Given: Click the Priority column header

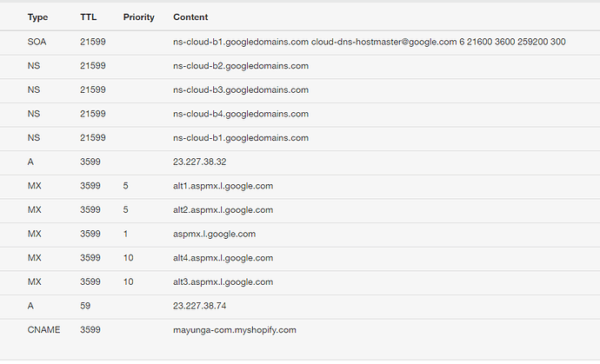Looking at the screenshot, I should pos(138,17).
